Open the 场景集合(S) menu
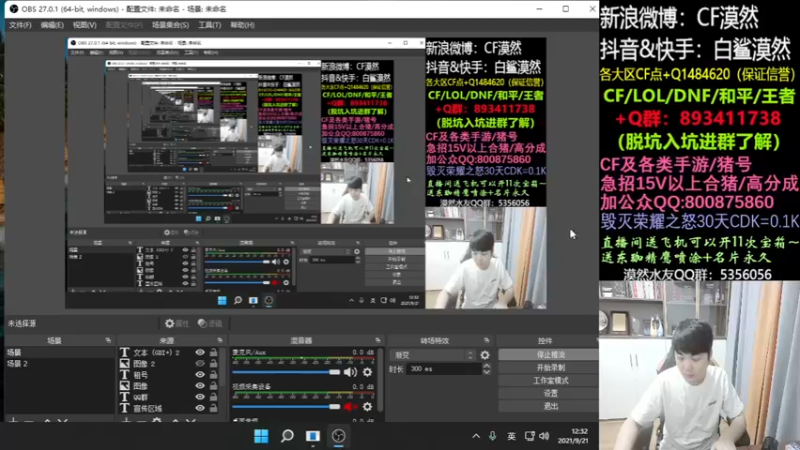Viewport: 800px width, 450px height. 170,25
